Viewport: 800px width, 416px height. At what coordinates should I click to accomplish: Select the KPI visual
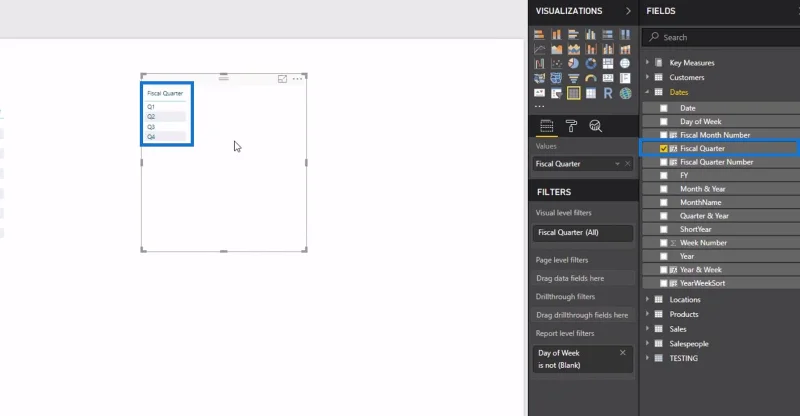[x=539, y=93]
